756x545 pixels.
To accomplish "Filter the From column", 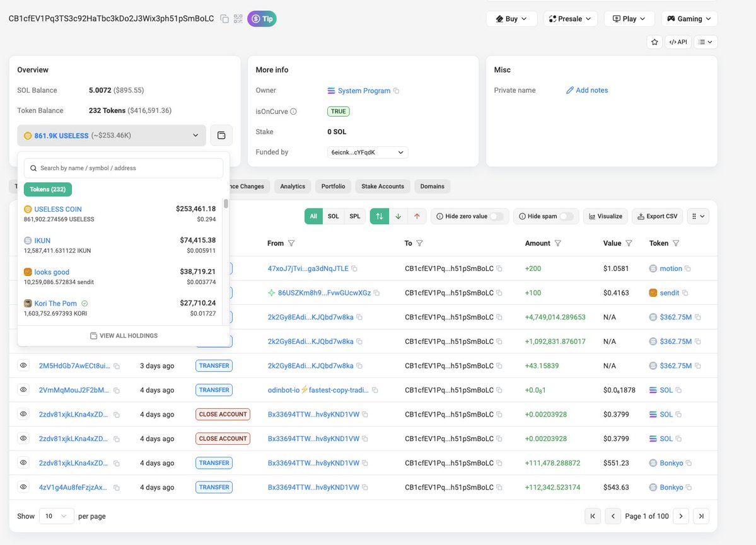I will [x=291, y=243].
